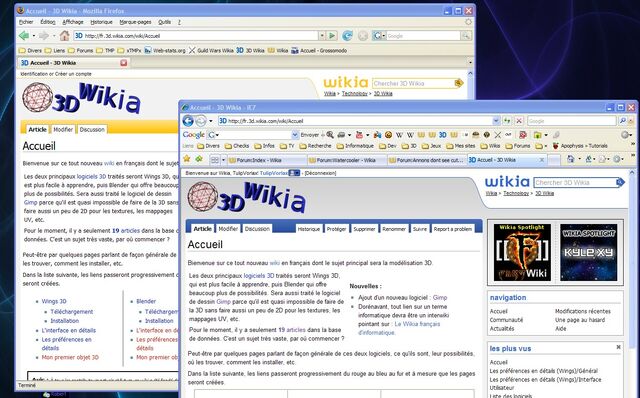Click the IE7 stop loading red X
Screen dimensions: 640x398
click(519, 121)
